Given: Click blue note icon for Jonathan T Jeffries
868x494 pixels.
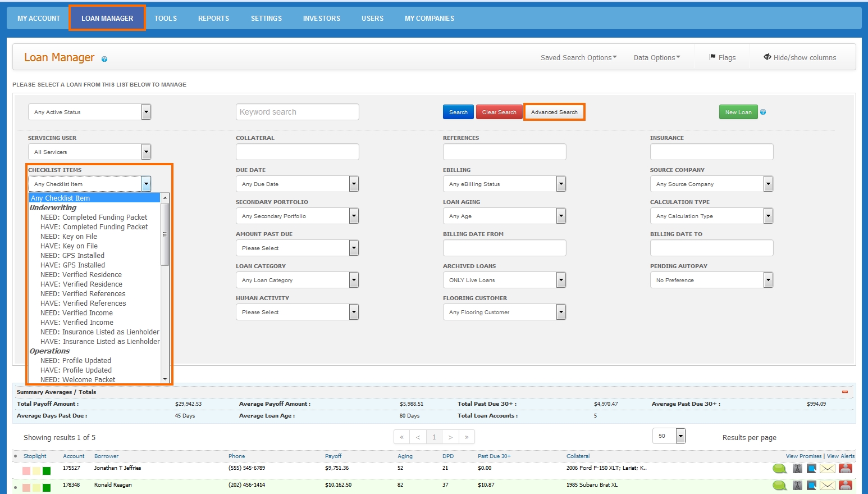Looking at the screenshot, I should coord(811,469).
